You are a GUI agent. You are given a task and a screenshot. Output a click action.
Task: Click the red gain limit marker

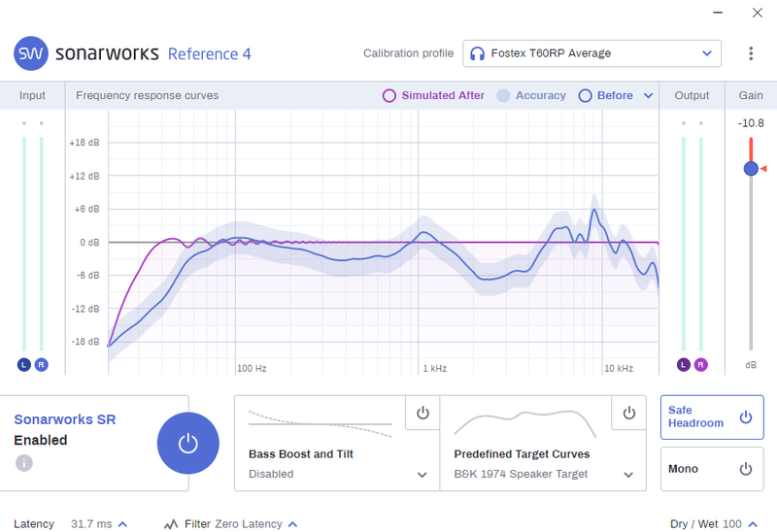pyautogui.click(x=763, y=169)
